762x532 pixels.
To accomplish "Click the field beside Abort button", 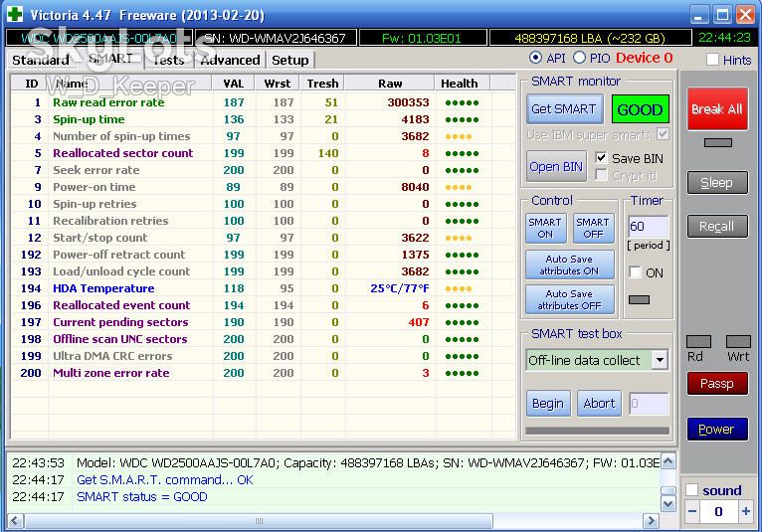I will [x=649, y=404].
